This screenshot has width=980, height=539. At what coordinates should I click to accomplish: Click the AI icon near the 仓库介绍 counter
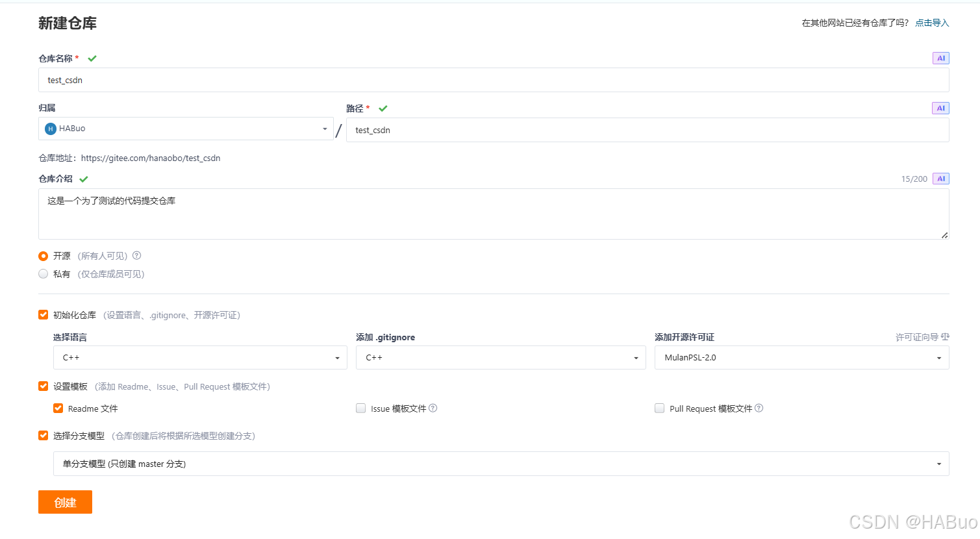point(940,178)
